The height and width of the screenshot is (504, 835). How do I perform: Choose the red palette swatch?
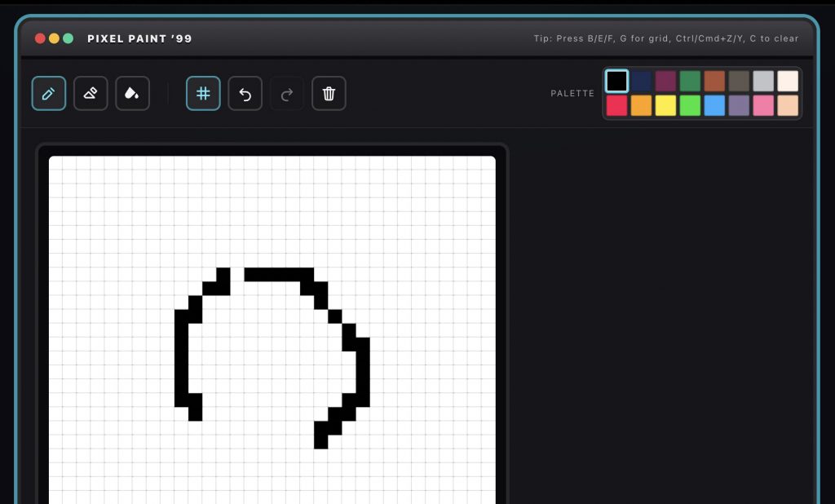click(617, 105)
